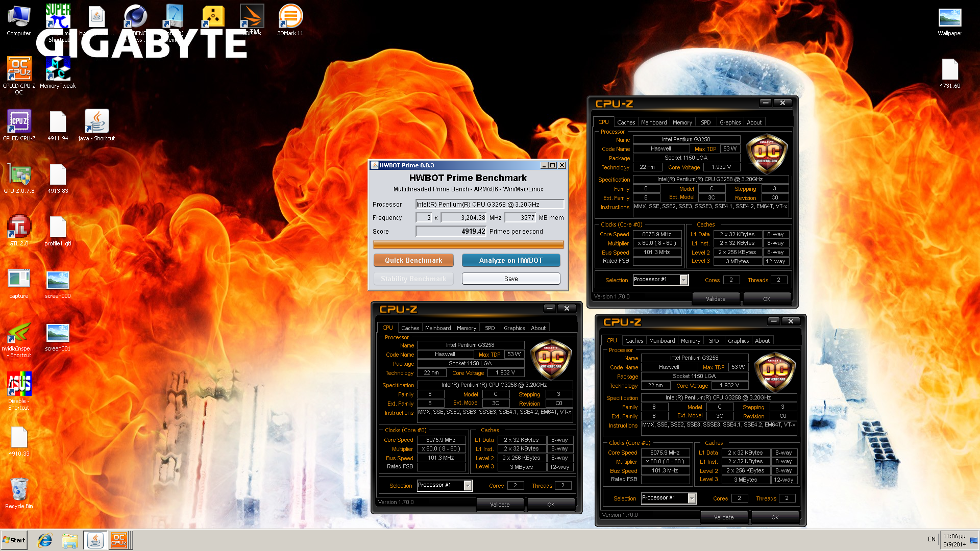This screenshot has height=551, width=980.
Task: Launch GPU-Z.0.7.8 from the desktop
Action: coord(19,179)
